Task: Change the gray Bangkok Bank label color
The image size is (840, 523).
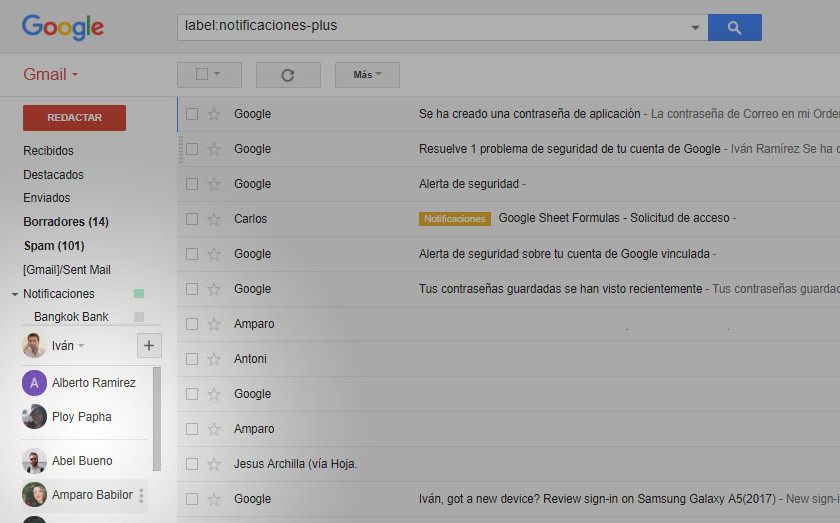Action: pos(139,317)
